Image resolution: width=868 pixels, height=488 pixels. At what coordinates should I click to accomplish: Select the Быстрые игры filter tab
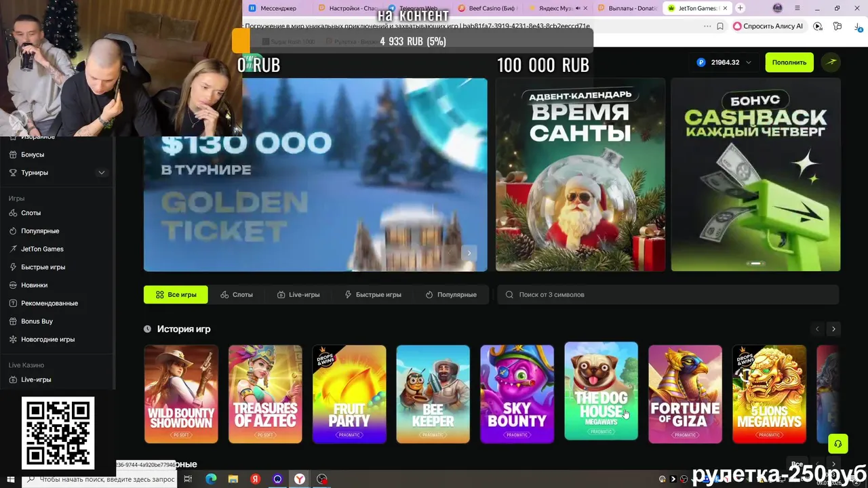pyautogui.click(x=373, y=295)
